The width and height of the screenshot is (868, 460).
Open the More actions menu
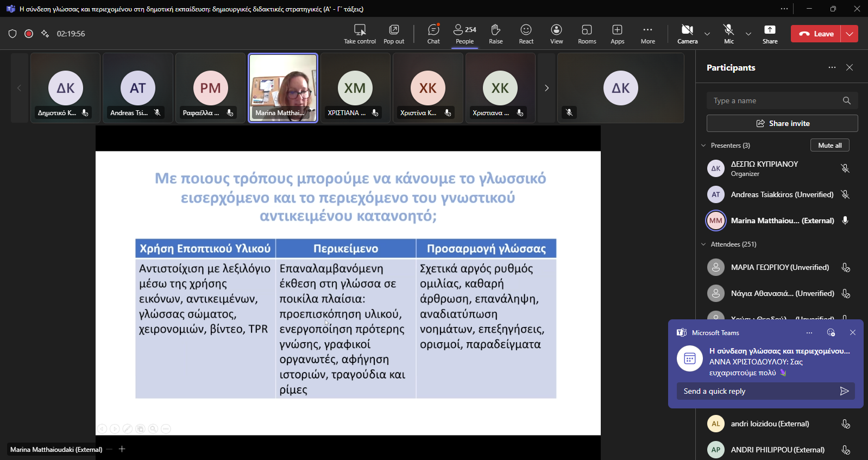[647, 34]
